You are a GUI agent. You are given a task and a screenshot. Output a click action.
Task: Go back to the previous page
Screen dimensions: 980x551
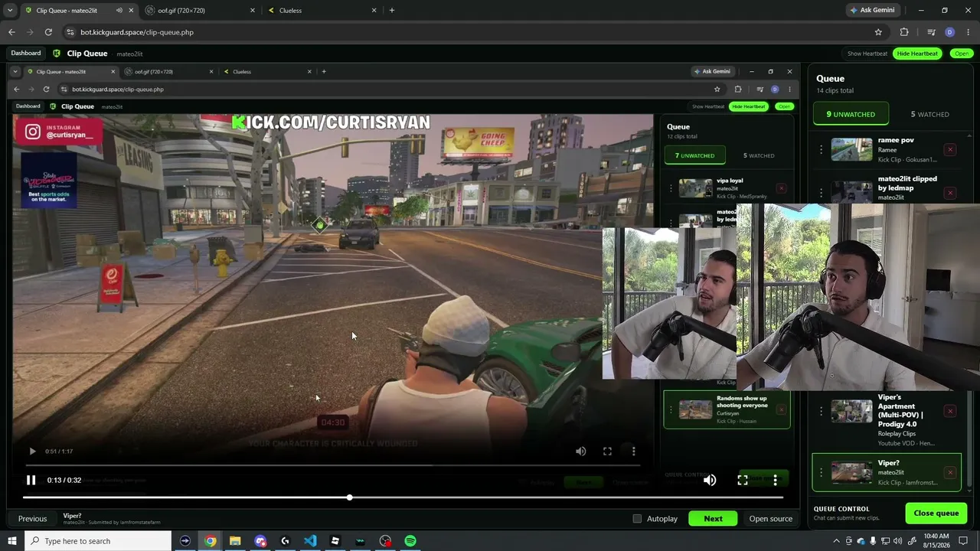pyautogui.click(x=11, y=32)
